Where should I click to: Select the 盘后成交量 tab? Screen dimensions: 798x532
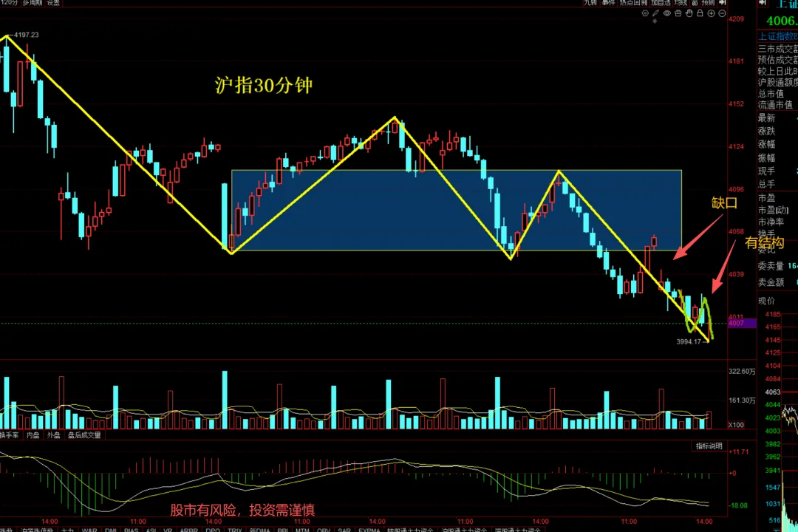(x=84, y=435)
